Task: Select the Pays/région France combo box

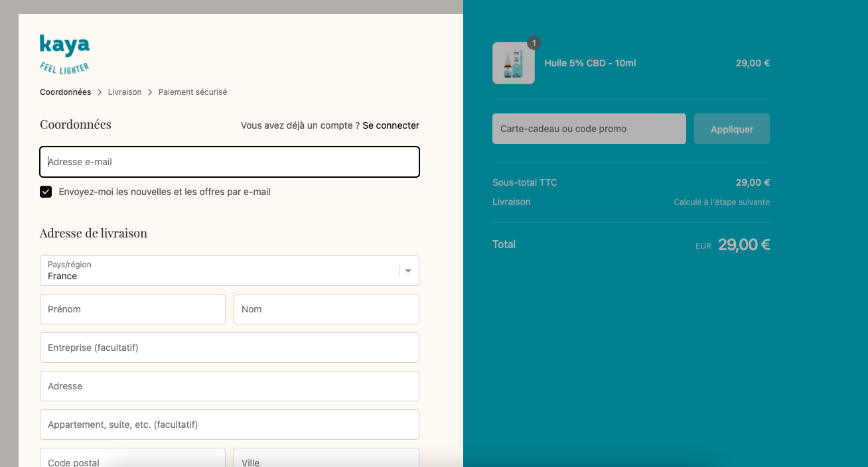Action: tap(230, 271)
